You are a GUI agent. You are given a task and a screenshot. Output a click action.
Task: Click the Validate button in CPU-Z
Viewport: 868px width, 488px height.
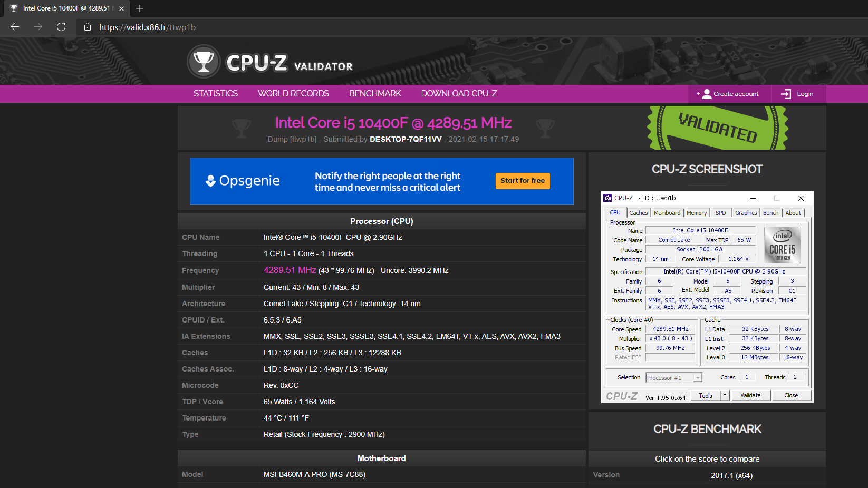[750, 395]
